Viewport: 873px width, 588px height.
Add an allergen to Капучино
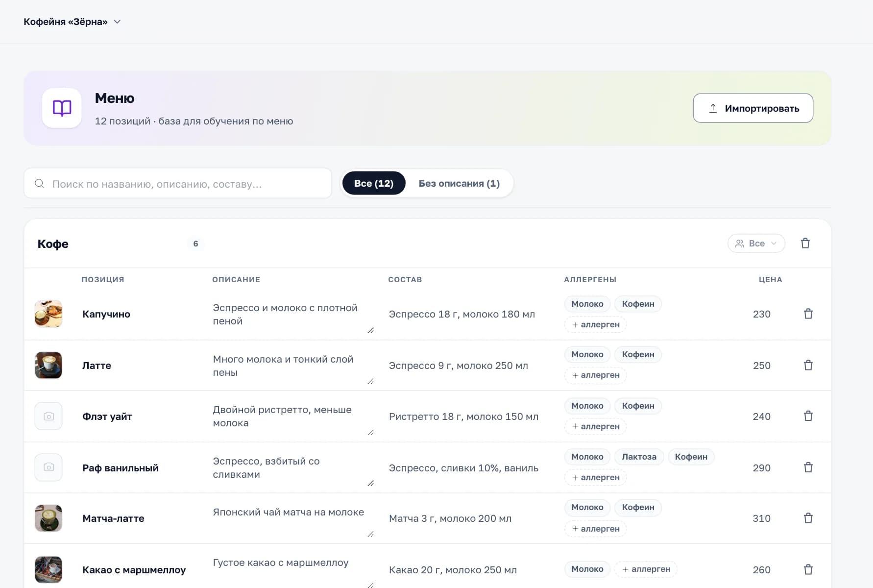tap(596, 324)
